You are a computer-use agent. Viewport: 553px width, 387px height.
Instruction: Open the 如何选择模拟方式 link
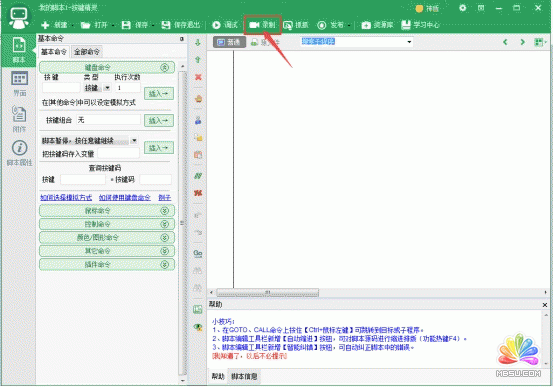tap(66, 198)
